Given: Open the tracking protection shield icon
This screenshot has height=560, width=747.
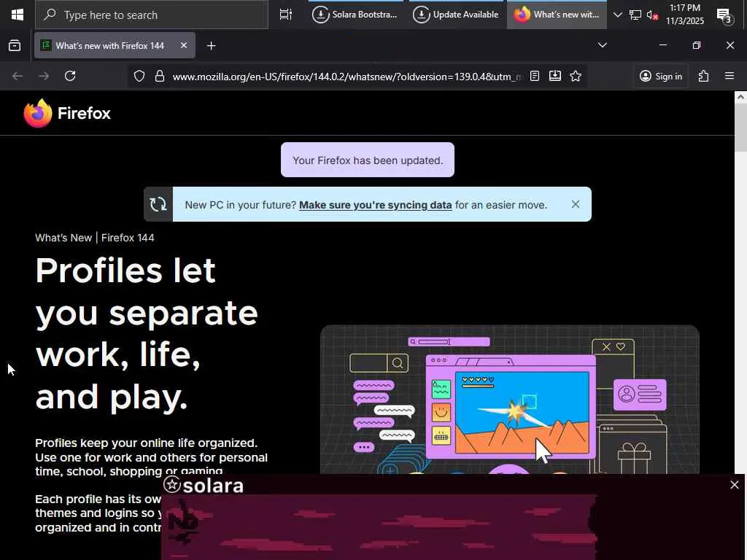Looking at the screenshot, I should pyautogui.click(x=139, y=76).
